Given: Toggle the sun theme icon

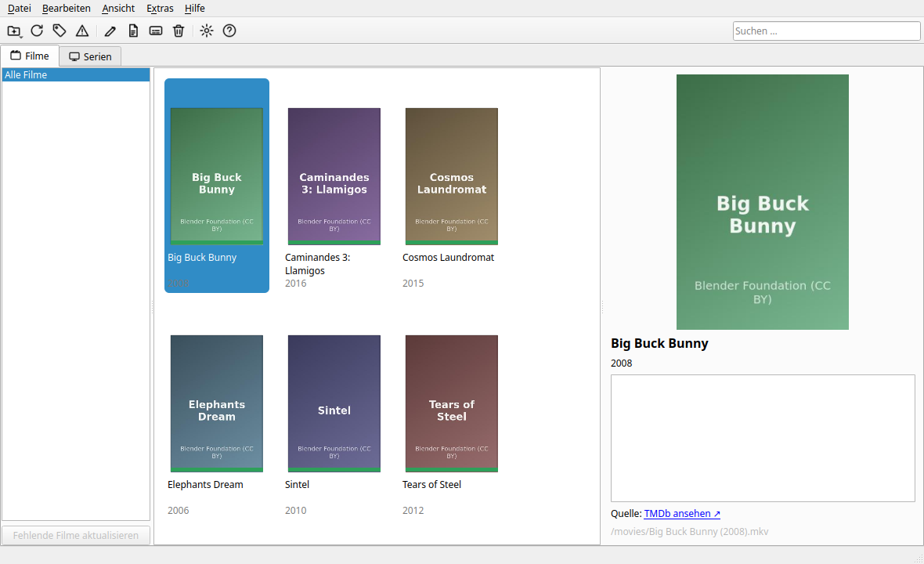Looking at the screenshot, I should (206, 31).
